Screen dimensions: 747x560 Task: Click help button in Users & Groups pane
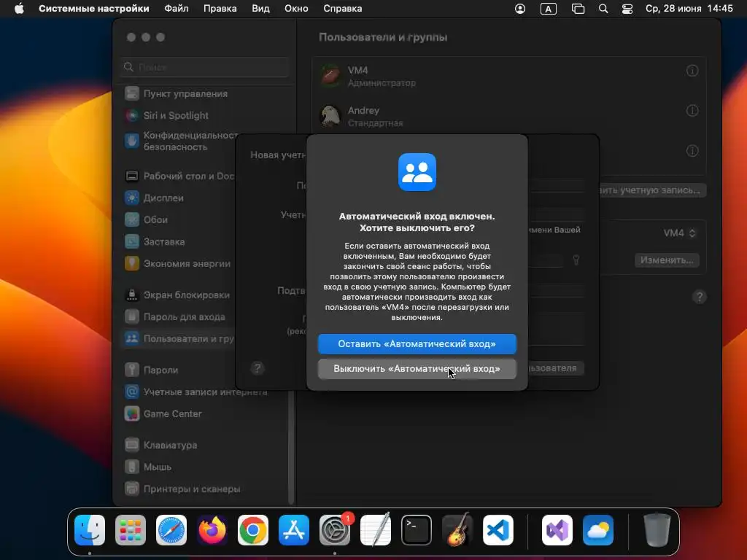coord(700,297)
